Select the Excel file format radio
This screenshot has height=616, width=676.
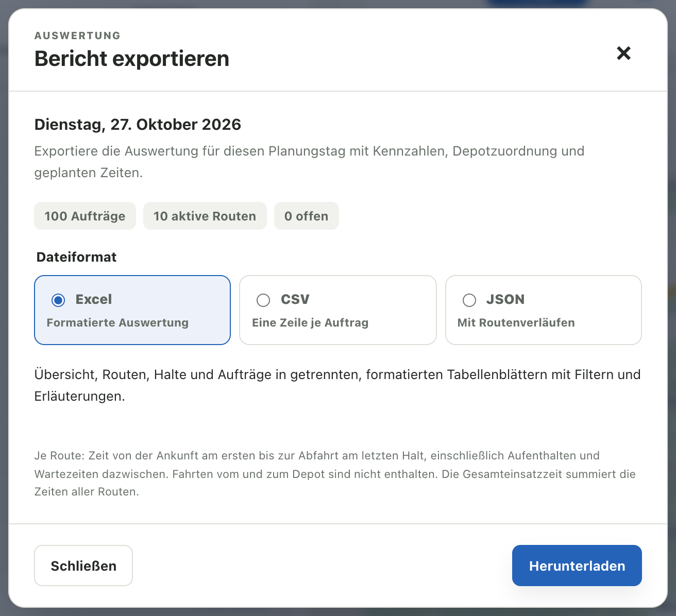click(x=58, y=300)
